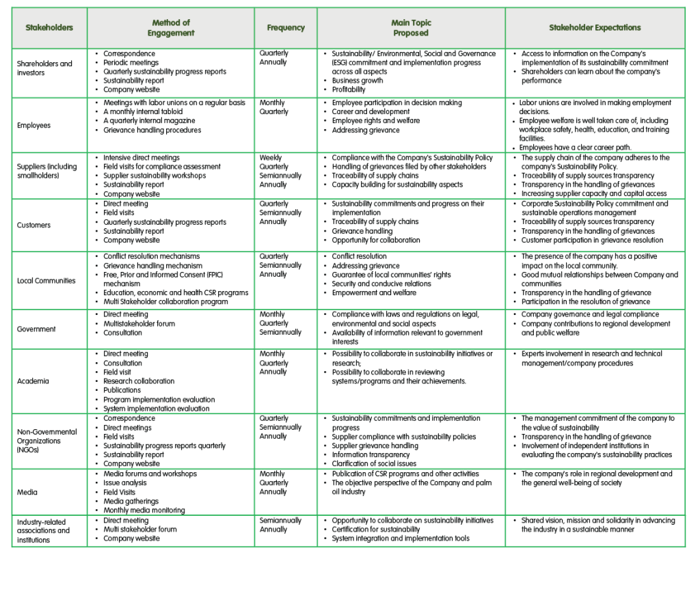
Task: Select 'Multistakeholder forum' in the Government row
Action: tap(135, 324)
